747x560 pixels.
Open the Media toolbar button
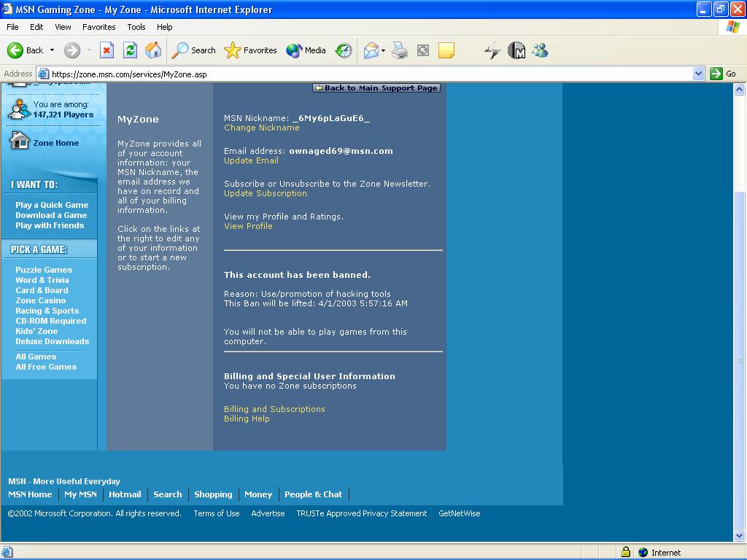[x=306, y=50]
